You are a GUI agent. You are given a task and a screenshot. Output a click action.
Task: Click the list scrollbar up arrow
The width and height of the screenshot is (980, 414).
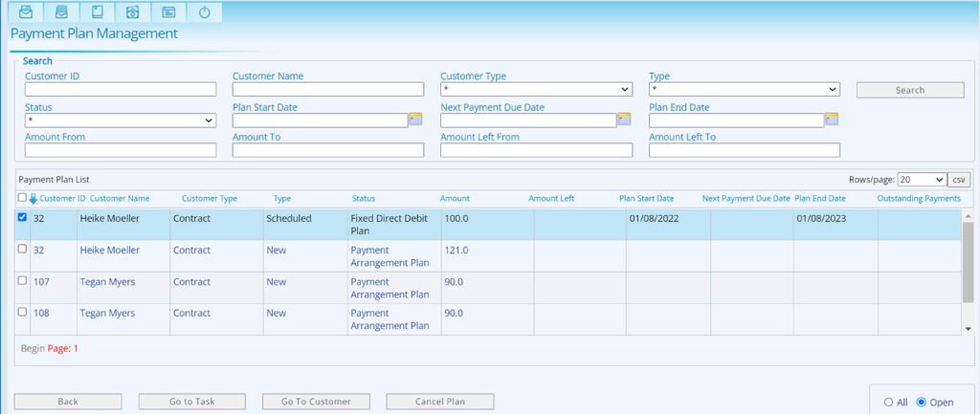[969, 216]
